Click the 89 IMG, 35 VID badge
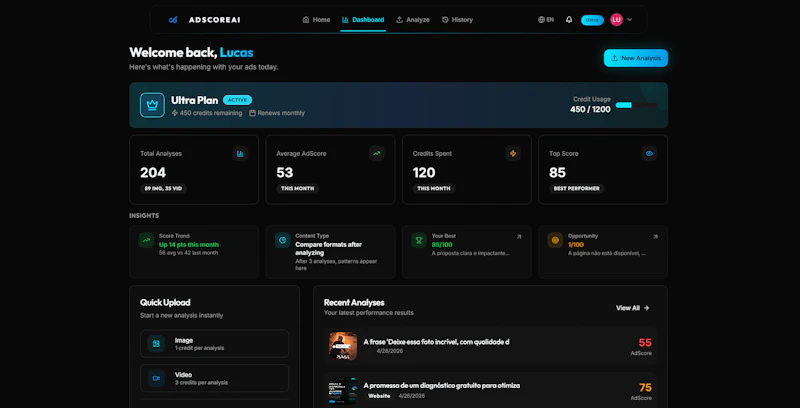The image size is (800, 408). pyautogui.click(x=163, y=189)
